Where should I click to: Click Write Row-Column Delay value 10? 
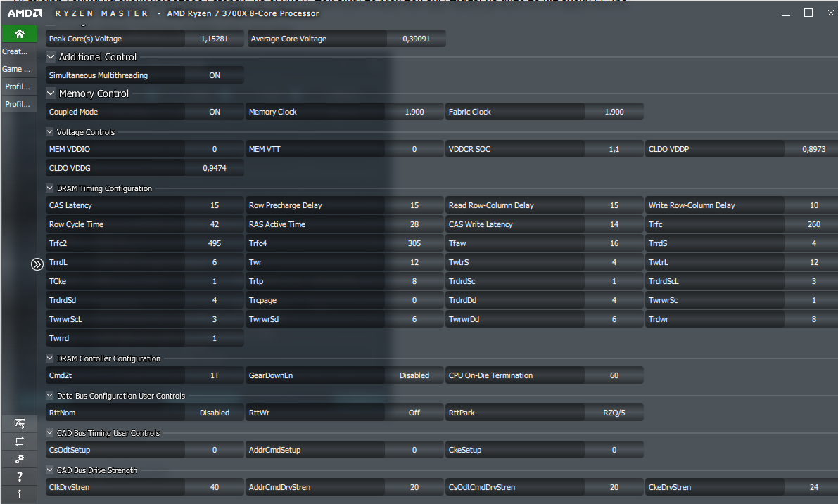[813, 205]
